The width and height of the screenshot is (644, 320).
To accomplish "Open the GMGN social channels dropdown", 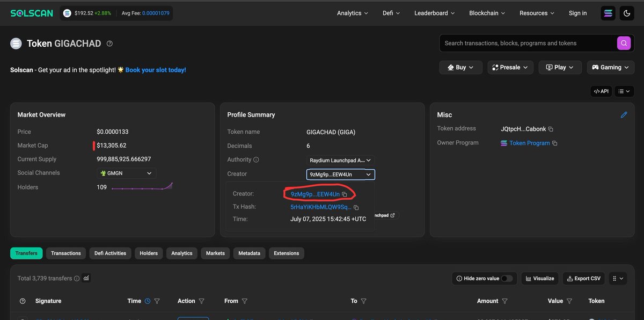I will 127,173.
